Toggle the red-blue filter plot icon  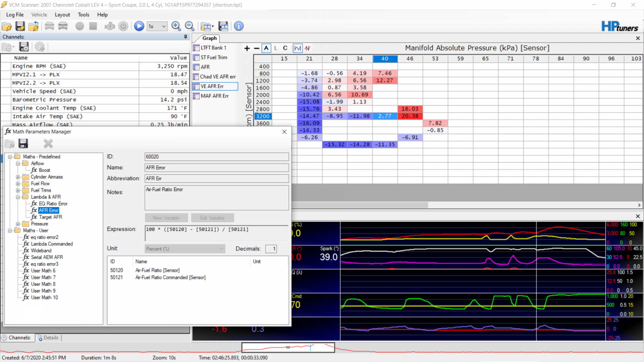point(308,48)
